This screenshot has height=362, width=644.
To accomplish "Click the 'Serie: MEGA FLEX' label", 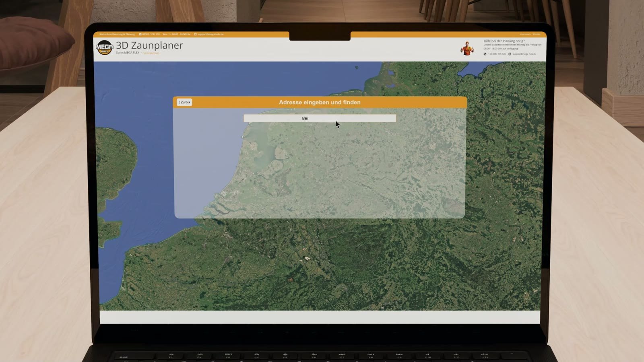I will coord(128,53).
